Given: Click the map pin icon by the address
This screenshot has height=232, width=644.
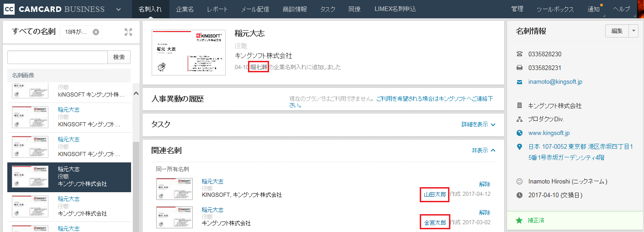Looking at the screenshot, I should [x=519, y=147].
